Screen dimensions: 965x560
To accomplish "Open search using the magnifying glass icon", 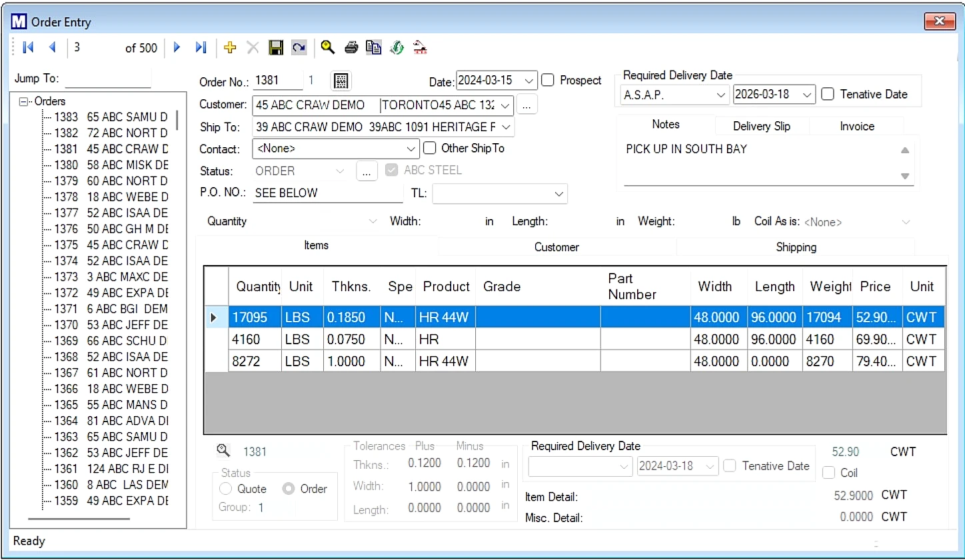I will pyautogui.click(x=328, y=47).
